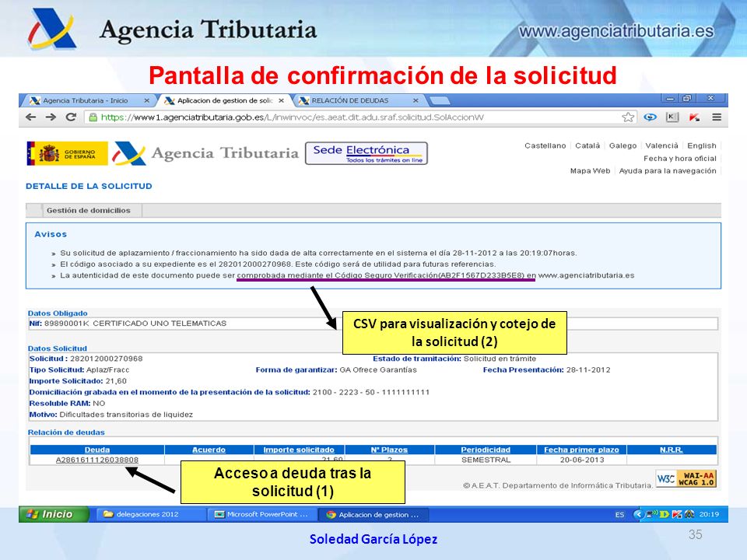
Task: Open Sede Electrónica banner link
Action: tap(366, 153)
